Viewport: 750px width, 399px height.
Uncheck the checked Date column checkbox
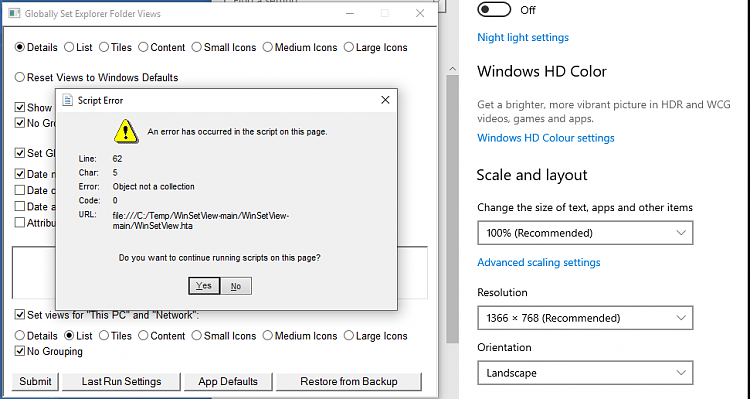[20, 174]
